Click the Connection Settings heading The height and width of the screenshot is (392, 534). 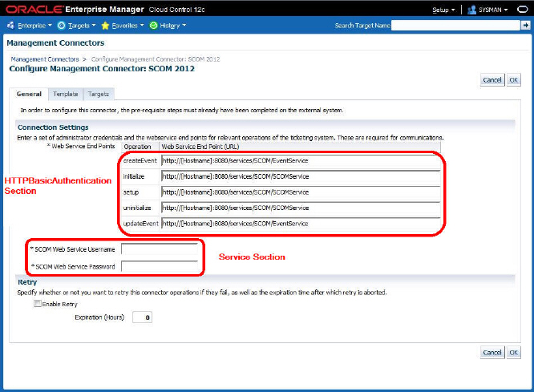(x=53, y=127)
